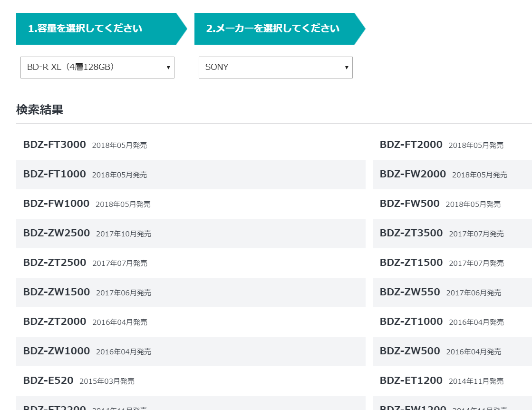The width and height of the screenshot is (532, 410).
Task: Select model BDZ-ZW500
Action: click(x=410, y=351)
